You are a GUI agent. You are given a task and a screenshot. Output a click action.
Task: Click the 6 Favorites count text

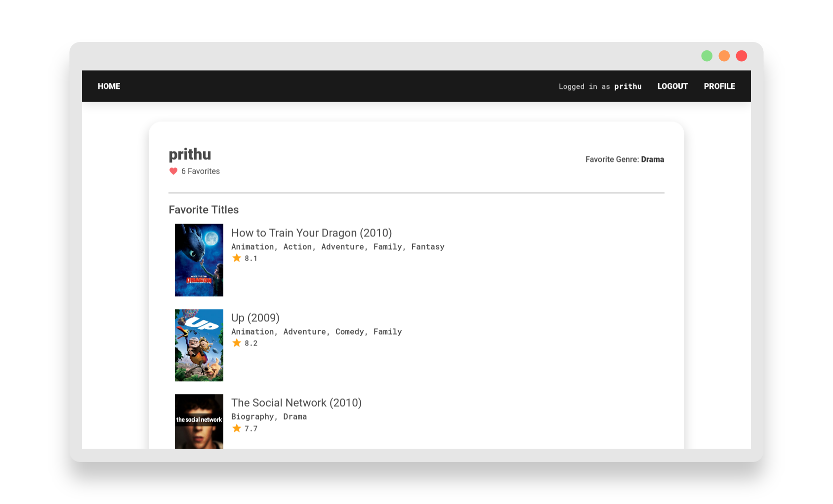[x=201, y=171]
